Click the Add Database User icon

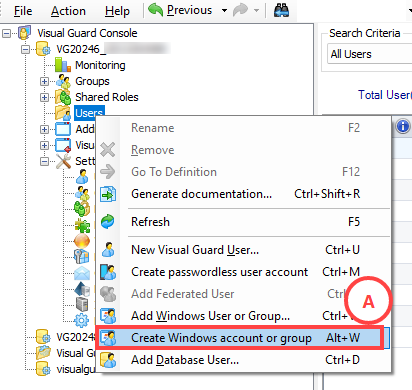point(108,360)
